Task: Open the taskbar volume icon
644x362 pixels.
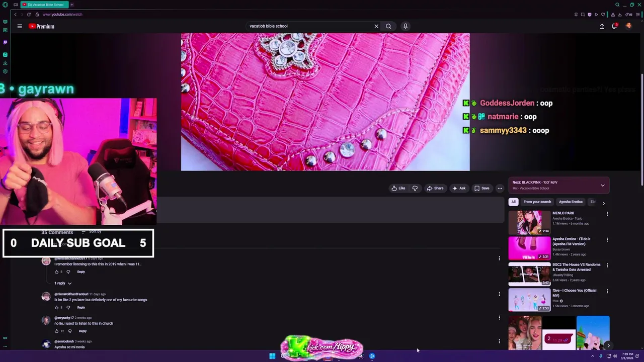Action: 615,356
